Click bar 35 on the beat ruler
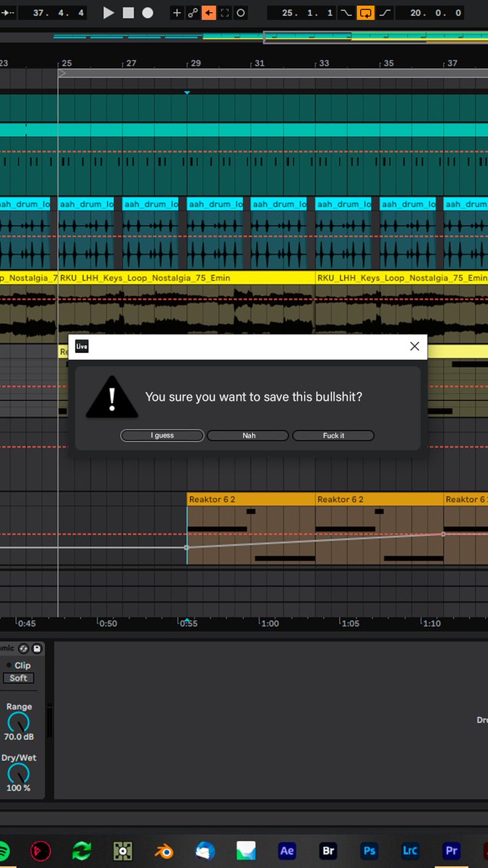 point(388,64)
